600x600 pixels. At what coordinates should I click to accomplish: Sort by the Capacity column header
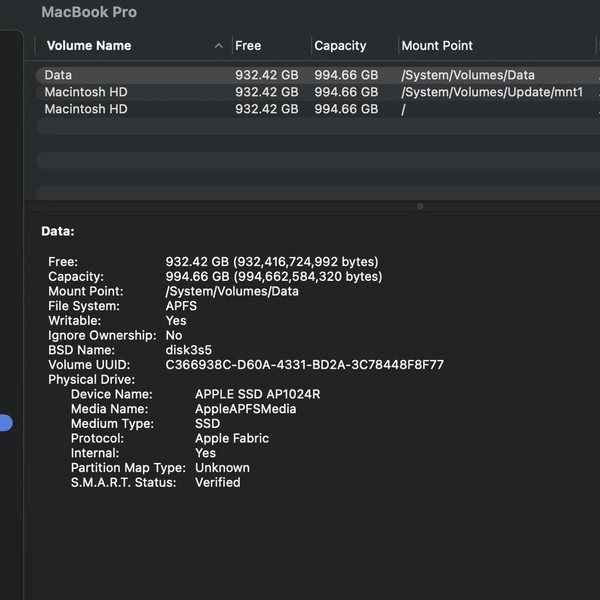340,46
